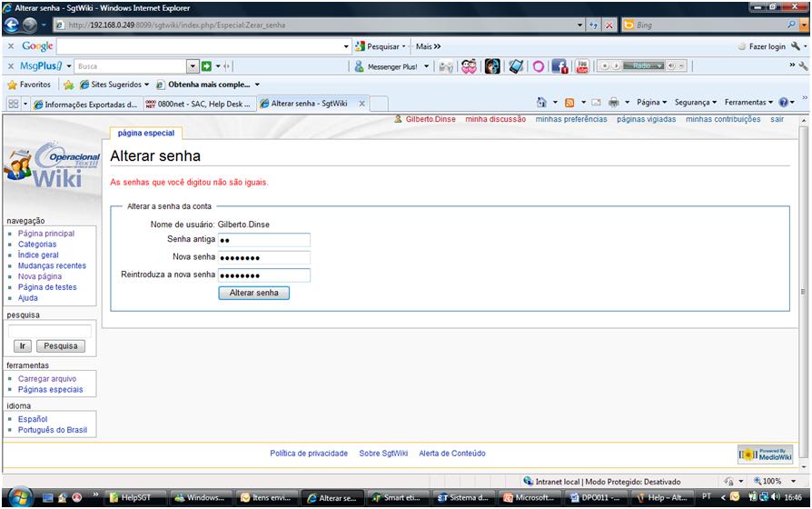The image size is (812, 509).
Task: Click the YouTube icon in MsgPlus toolbar
Action: (x=582, y=66)
